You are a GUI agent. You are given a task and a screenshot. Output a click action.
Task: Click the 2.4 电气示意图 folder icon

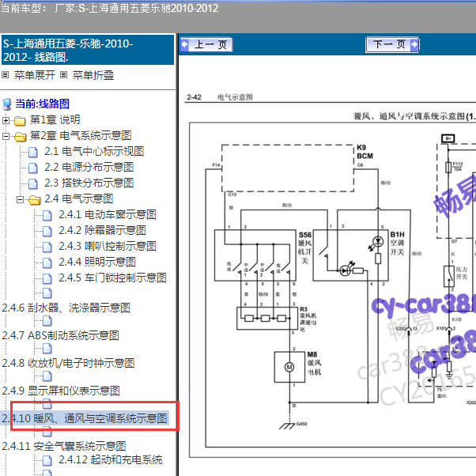[x=35, y=200]
